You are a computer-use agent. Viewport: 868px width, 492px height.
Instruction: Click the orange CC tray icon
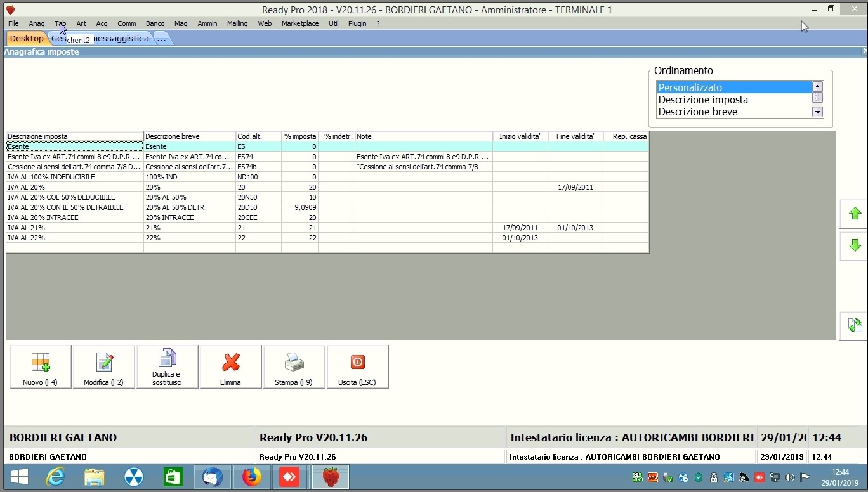653,477
